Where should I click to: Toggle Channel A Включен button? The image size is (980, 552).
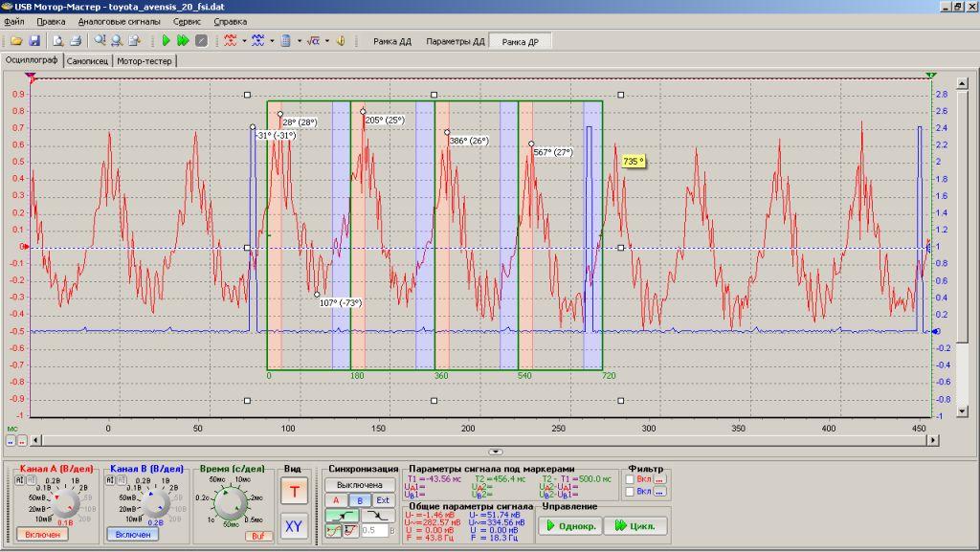[x=42, y=534]
